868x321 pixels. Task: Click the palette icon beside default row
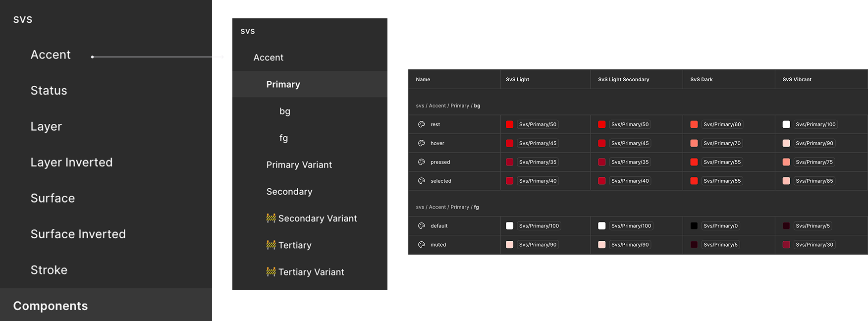click(421, 226)
